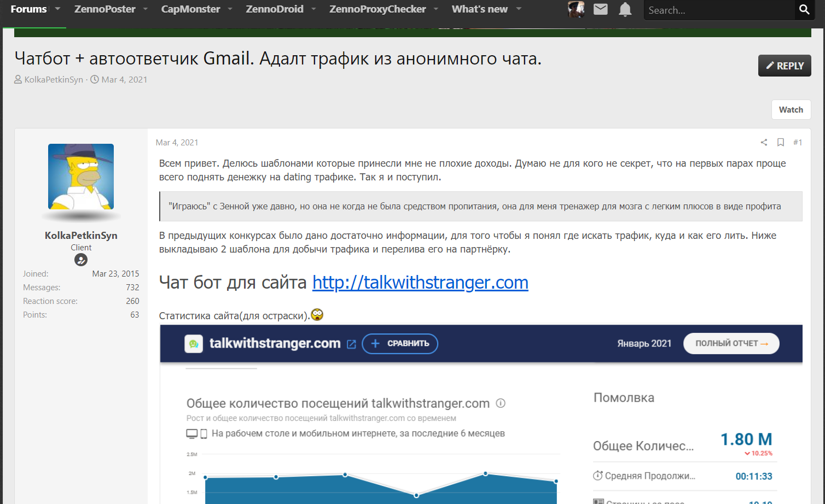Viewport: 825px width, 504px height.
Task: Click the shocked emoji after Статистика сайта
Action: pos(317,314)
